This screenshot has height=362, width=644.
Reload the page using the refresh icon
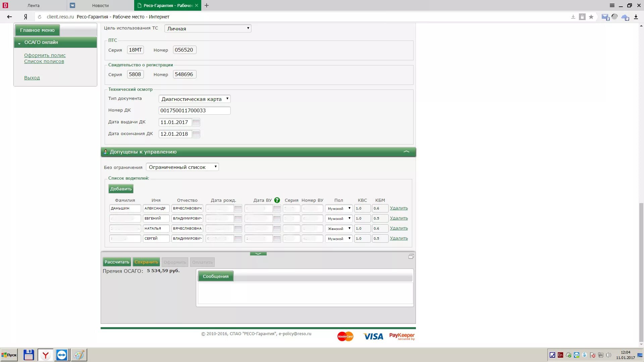[x=40, y=17]
